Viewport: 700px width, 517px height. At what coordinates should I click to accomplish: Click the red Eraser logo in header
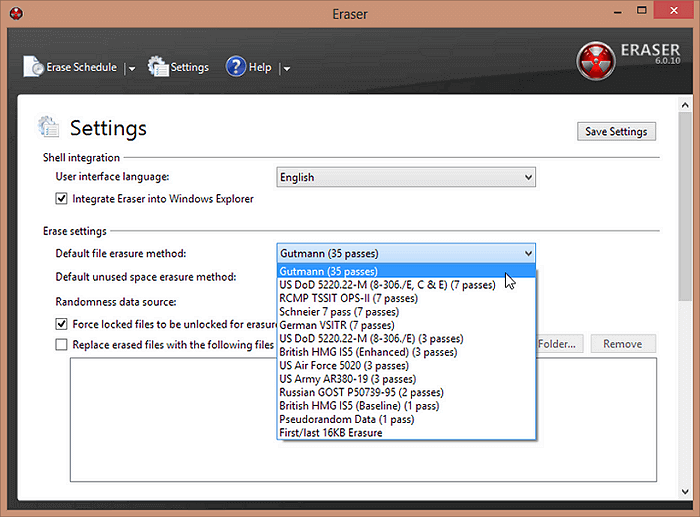(596, 61)
